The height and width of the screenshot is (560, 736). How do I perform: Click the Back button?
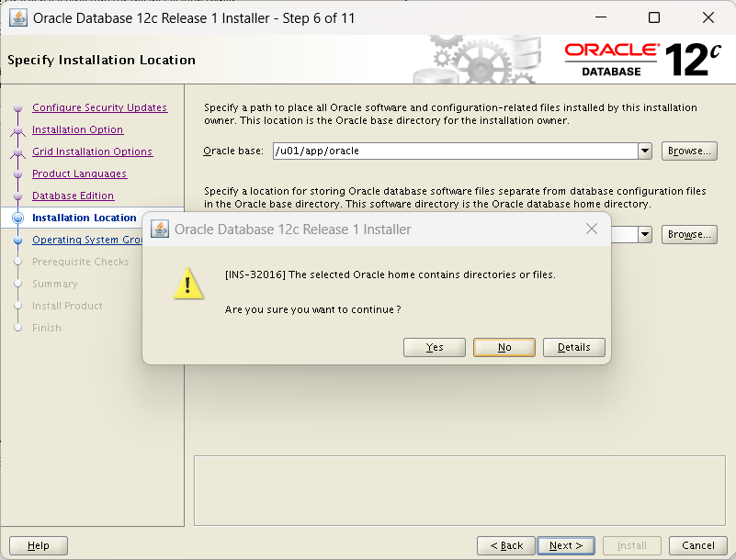(506, 545)
